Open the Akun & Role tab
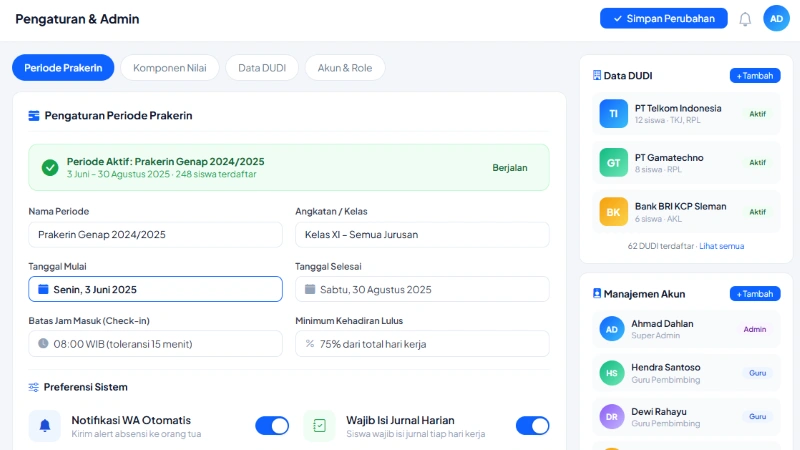Screen dimensions: 800x450 [x=345, y=68]
